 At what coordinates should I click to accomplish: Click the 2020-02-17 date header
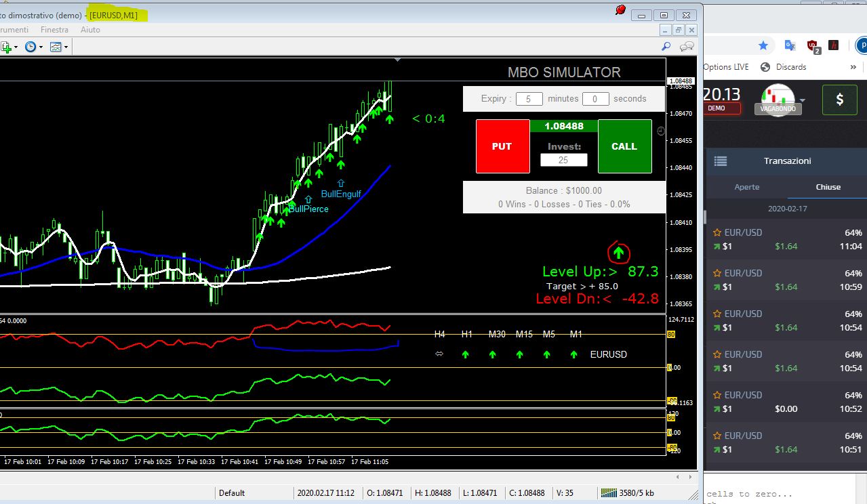(x=786, y=209)
